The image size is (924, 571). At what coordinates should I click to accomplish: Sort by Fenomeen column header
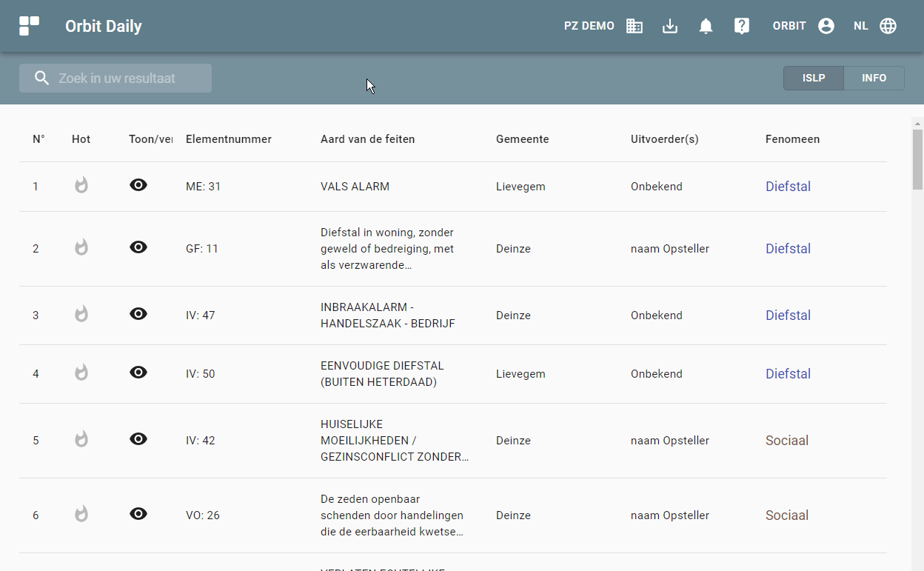792,139
